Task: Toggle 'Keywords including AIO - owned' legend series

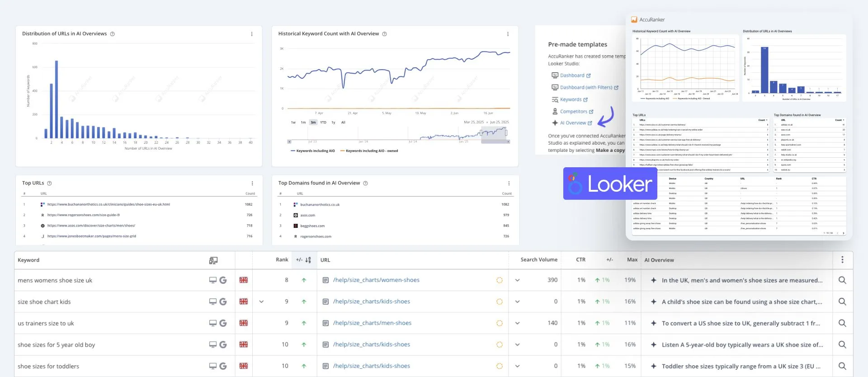Action: [x=371, y=151]
